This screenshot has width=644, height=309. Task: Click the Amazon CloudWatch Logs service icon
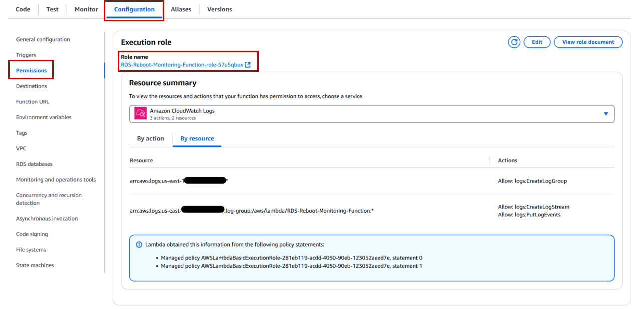click(140, 114)
